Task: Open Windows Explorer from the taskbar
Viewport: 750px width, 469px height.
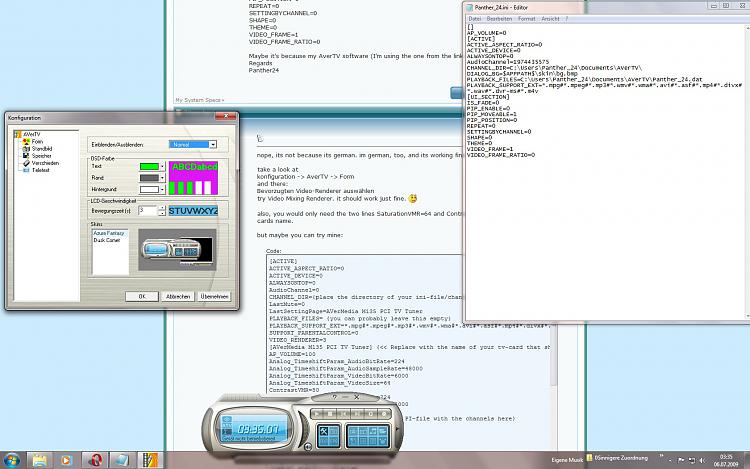Action: coord(39,460)
